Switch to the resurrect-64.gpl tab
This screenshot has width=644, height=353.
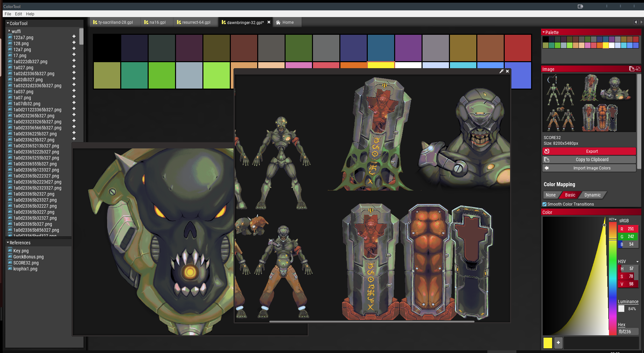point(196,22)
